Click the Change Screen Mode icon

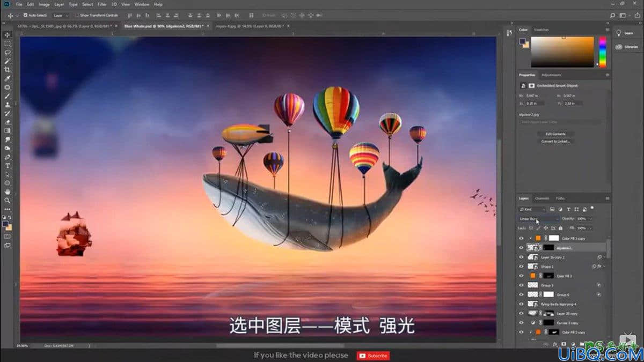pos(8,245)
